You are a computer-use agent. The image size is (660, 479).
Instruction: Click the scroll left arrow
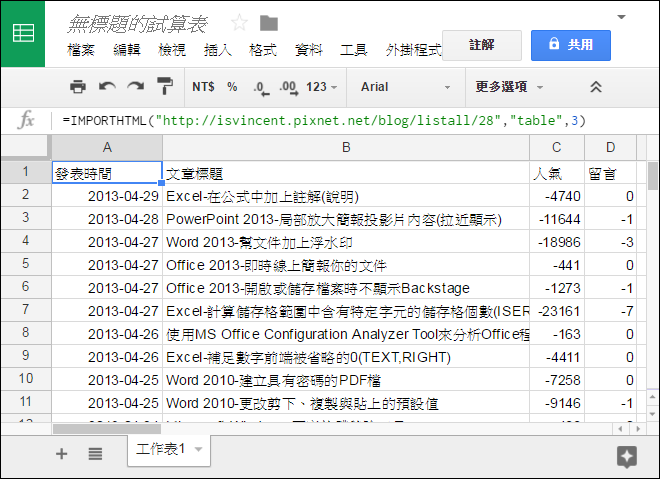pos(620,429)
